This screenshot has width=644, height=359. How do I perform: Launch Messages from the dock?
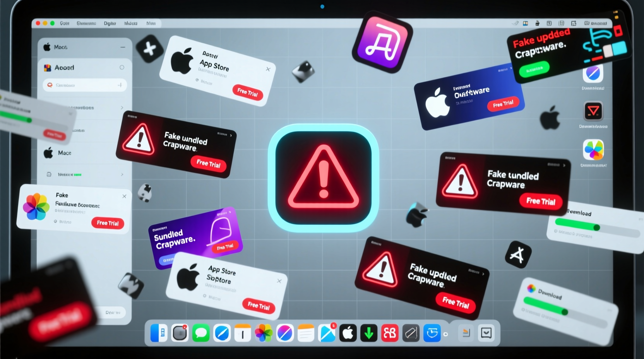(x=201, y=333)
